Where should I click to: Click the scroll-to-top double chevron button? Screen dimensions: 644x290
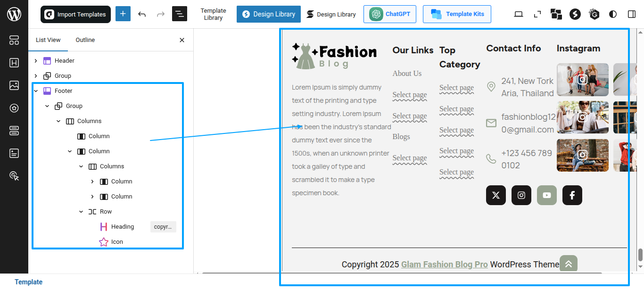pyautogui.click(x=569, y=264)
